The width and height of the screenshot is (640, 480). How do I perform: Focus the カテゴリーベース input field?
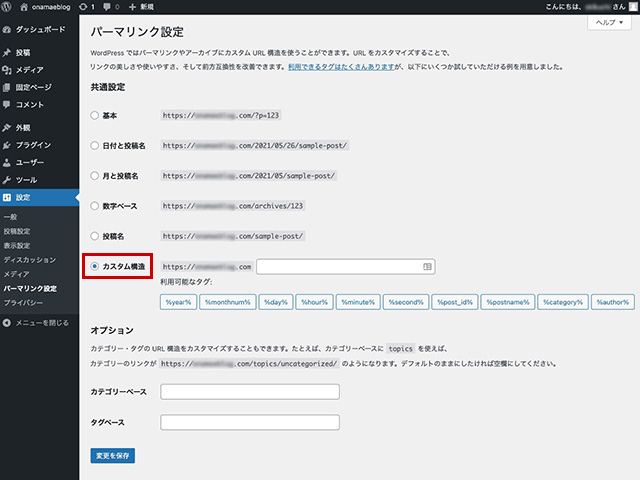coord(250,392)
